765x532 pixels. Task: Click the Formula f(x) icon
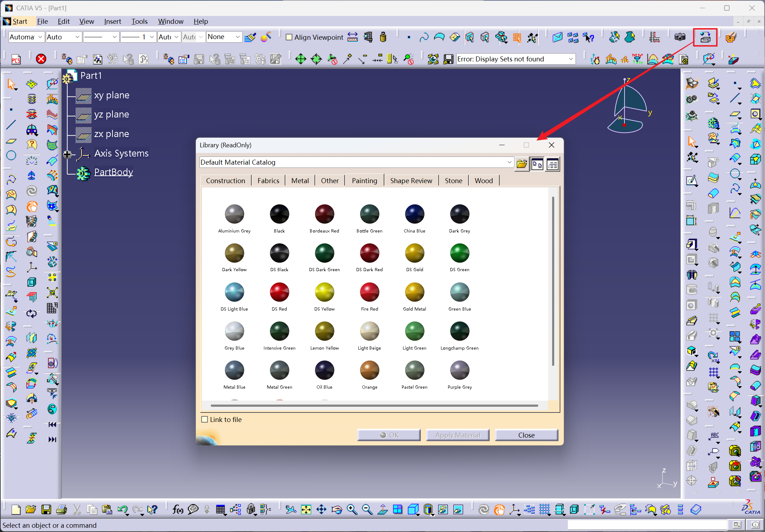coord(177,510)
